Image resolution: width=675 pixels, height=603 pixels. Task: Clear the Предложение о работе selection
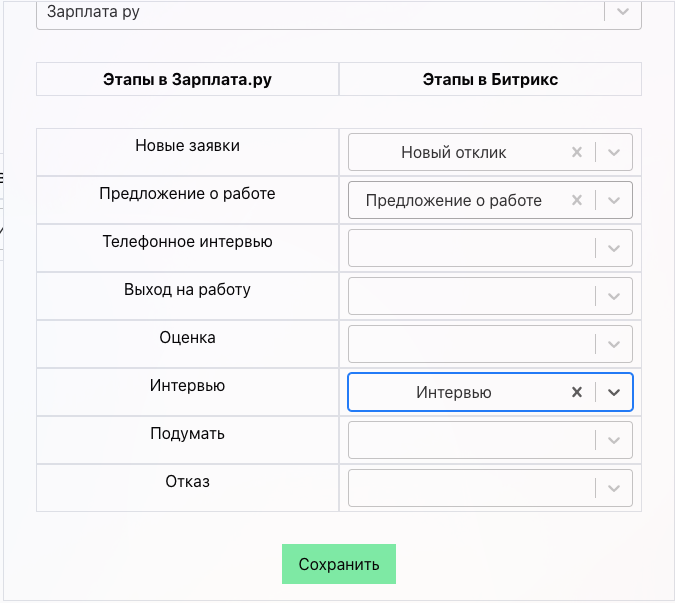(x=576, y=200)
